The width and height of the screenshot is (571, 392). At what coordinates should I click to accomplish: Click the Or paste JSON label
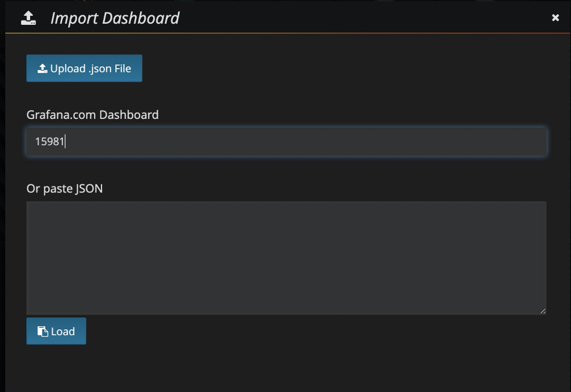click(x=65, y=189)
